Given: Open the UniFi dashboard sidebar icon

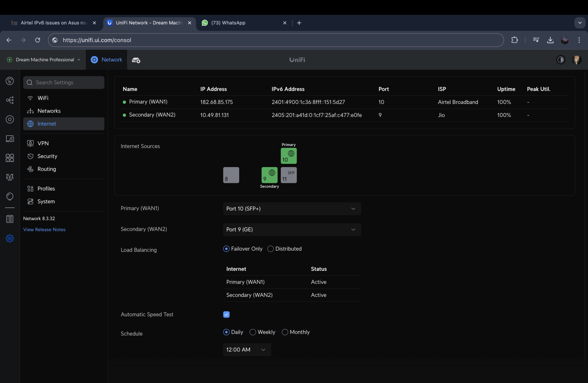Looking at the screenshot, I should coord(10,81).
